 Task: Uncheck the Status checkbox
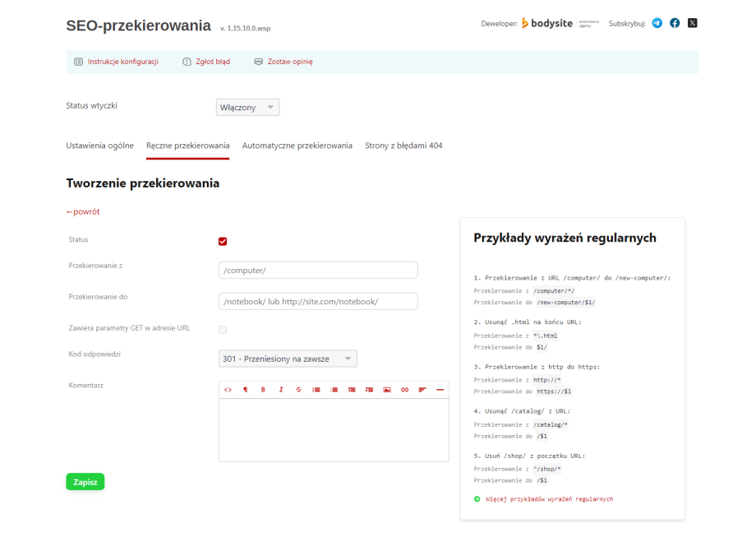point(223,241)
